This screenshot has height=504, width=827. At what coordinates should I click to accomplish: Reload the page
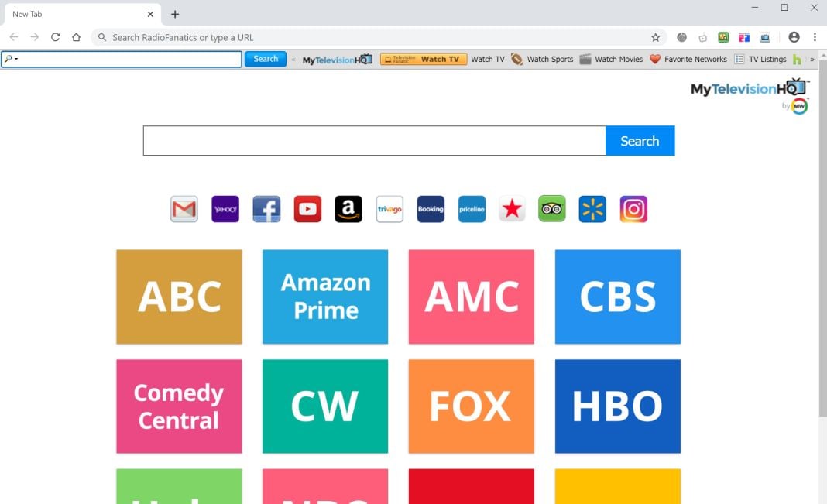(56, 37)
